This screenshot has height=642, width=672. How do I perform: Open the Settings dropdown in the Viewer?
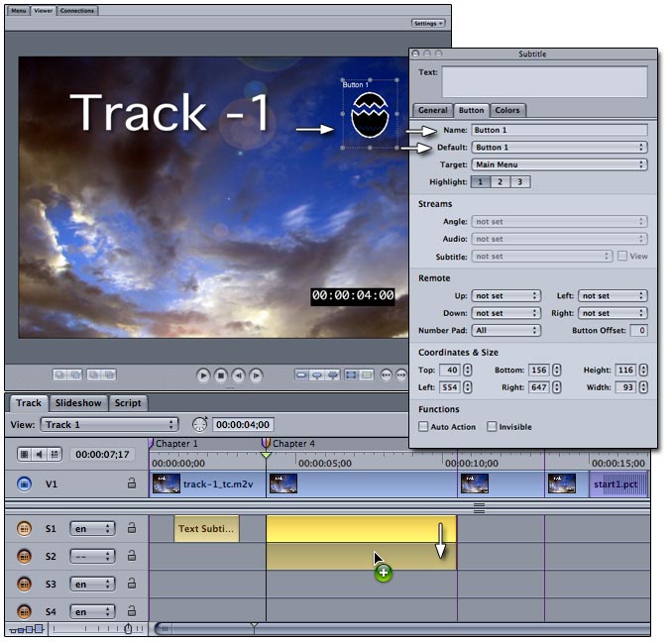pyautogui.click(x=428, y=23)
